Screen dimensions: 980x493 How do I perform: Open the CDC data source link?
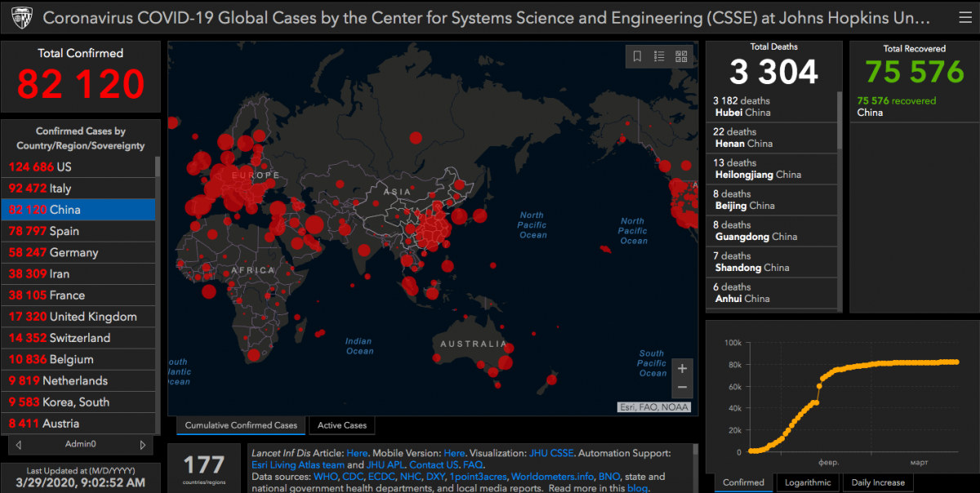[351, 477]
